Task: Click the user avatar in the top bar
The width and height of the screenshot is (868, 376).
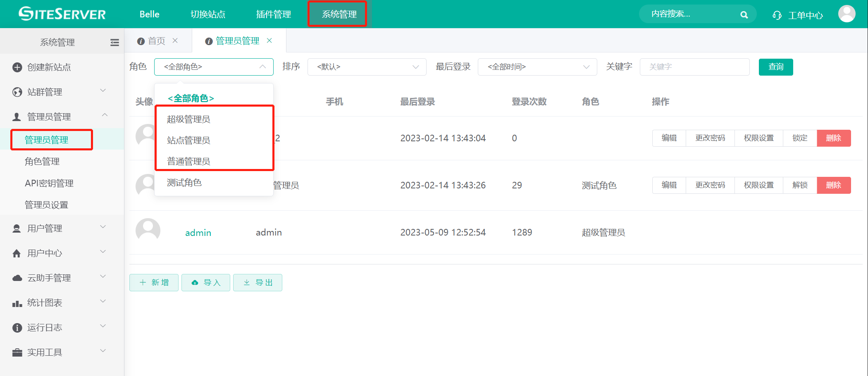Action: pyautogui.click(x=847, y=14)
